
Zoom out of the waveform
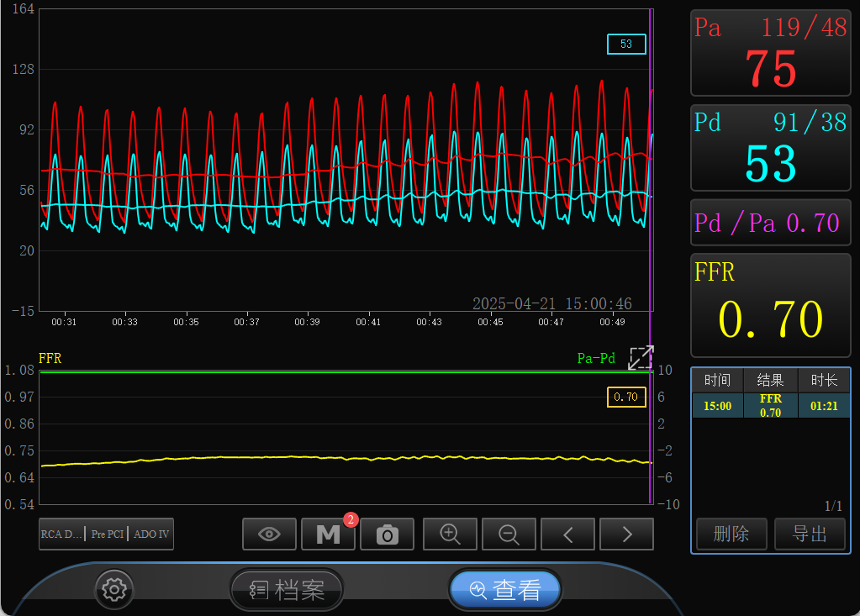pyautogui.click(x=509, y=534)
